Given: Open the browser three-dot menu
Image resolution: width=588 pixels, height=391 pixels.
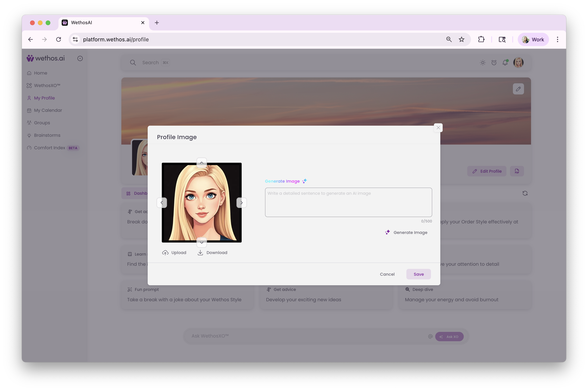Looking at the screenshot, I should tap(557, 39).
